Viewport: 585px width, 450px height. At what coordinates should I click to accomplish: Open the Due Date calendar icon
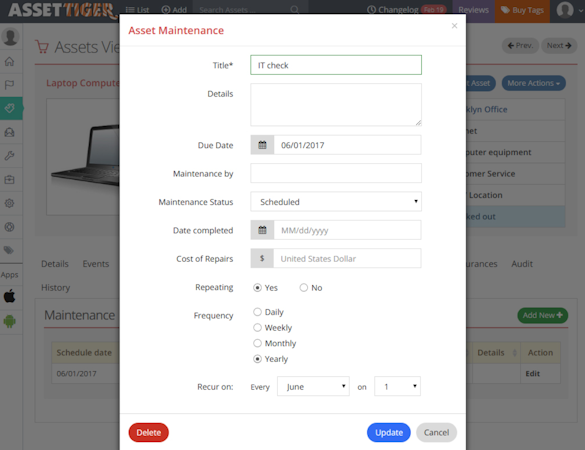point(262,145)
